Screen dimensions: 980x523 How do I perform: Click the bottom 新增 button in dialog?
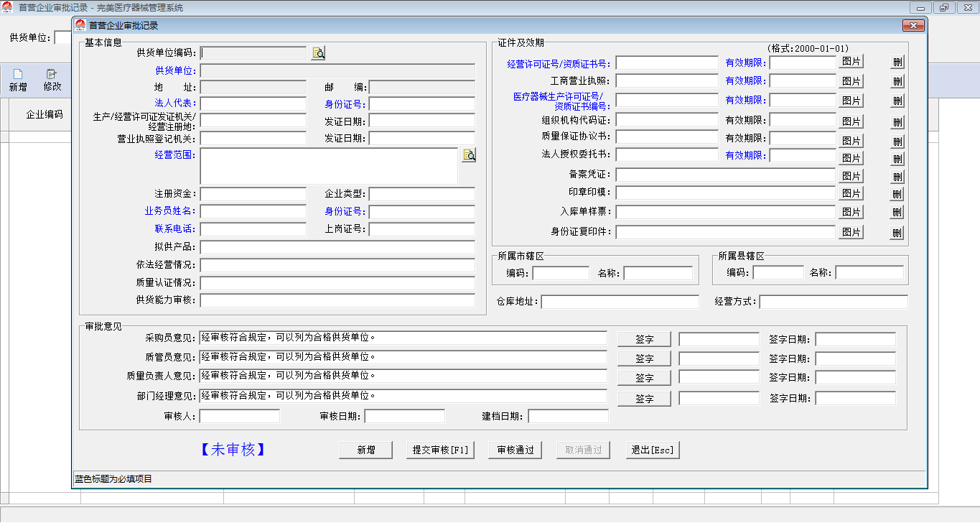coord(366,450)
